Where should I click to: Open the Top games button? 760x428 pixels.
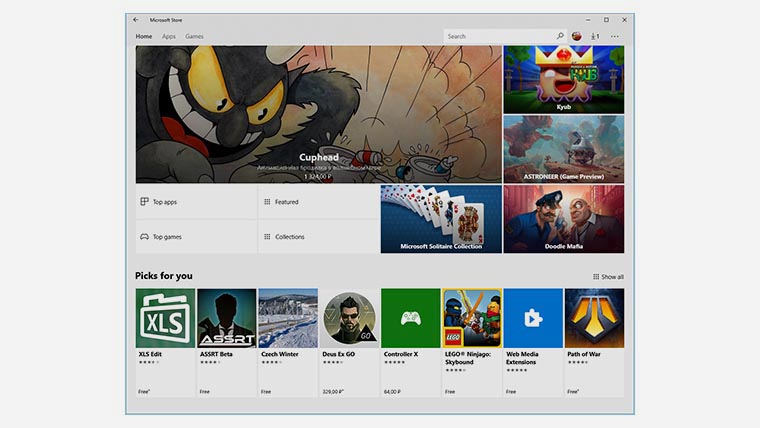(196, 237)
